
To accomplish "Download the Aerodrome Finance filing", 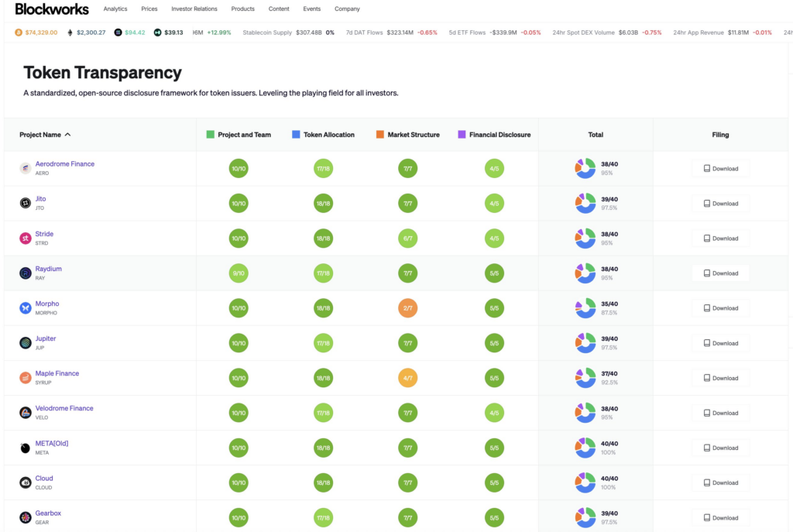I will click(x=720, y=169).
